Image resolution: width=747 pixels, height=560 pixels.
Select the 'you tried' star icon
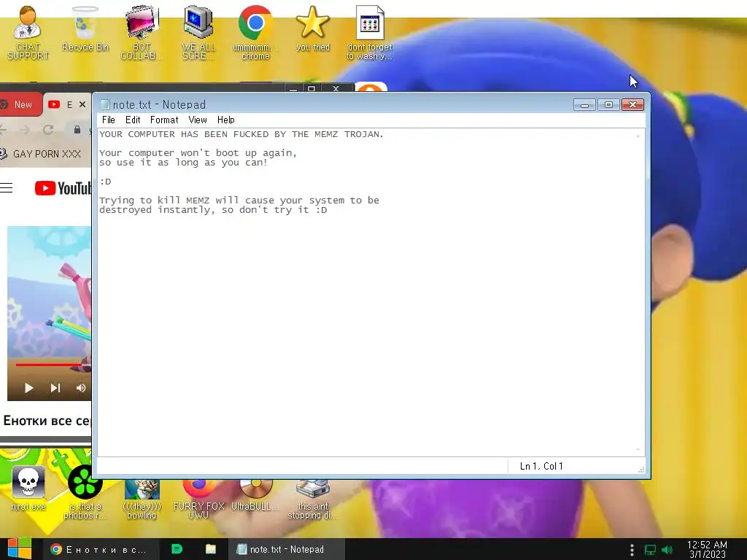pos(312,28)
